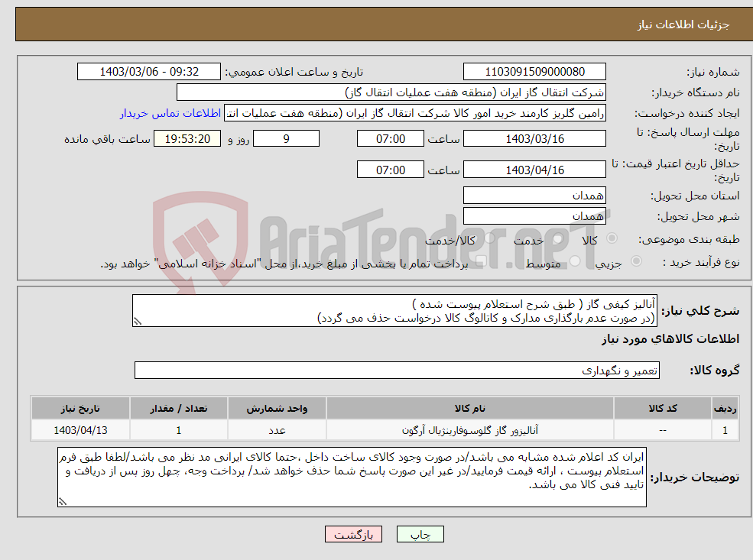
Task: Select the خدمت radio button
Action: pyautogui.click(x=557, y=238)
